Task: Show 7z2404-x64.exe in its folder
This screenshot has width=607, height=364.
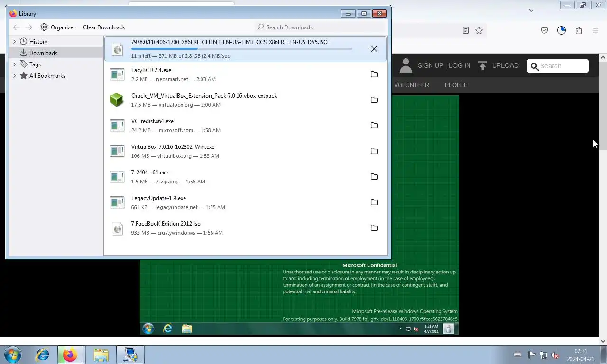Action: (x=374, y=177)
